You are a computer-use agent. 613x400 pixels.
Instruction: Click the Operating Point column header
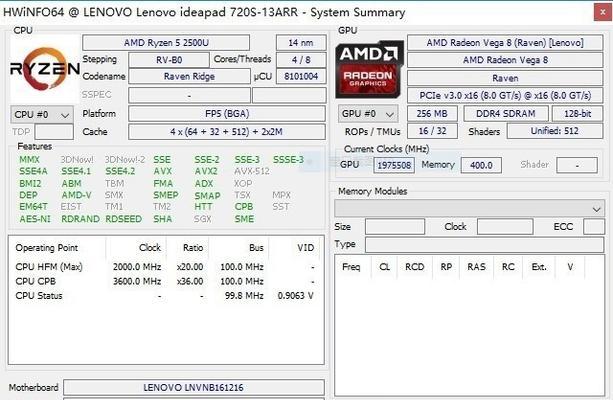click(x=47, y=248)
